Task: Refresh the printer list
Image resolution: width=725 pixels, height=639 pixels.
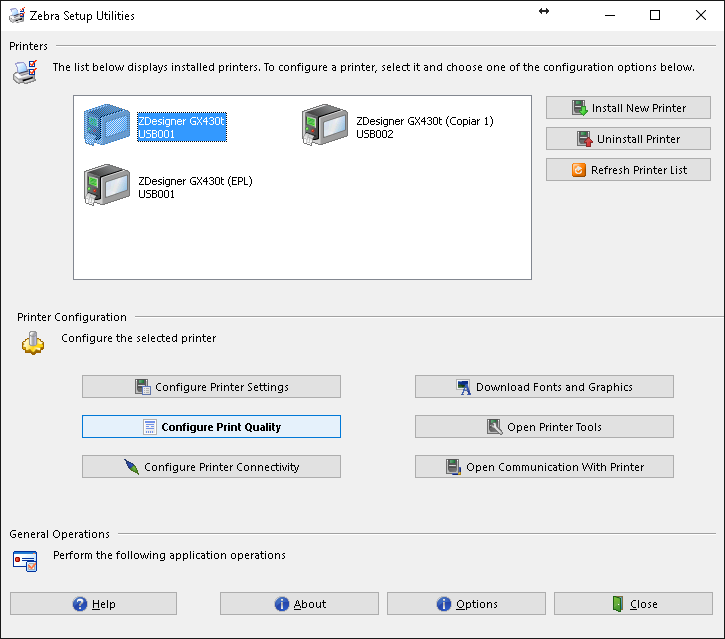Action: (628, 170)
